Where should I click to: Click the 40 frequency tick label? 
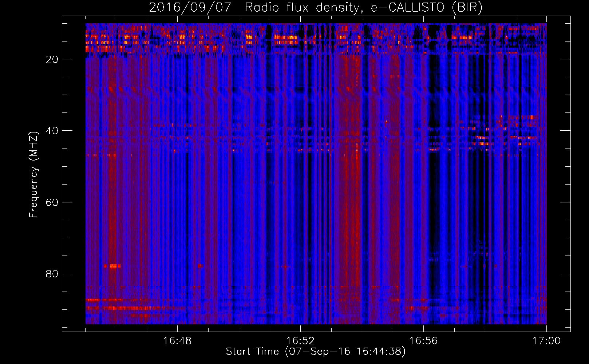click(52, 131)
